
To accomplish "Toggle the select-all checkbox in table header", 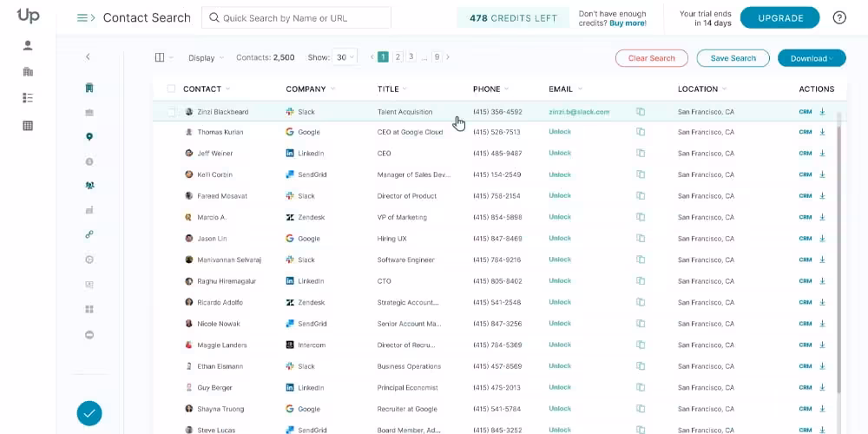I will (171, 89).
